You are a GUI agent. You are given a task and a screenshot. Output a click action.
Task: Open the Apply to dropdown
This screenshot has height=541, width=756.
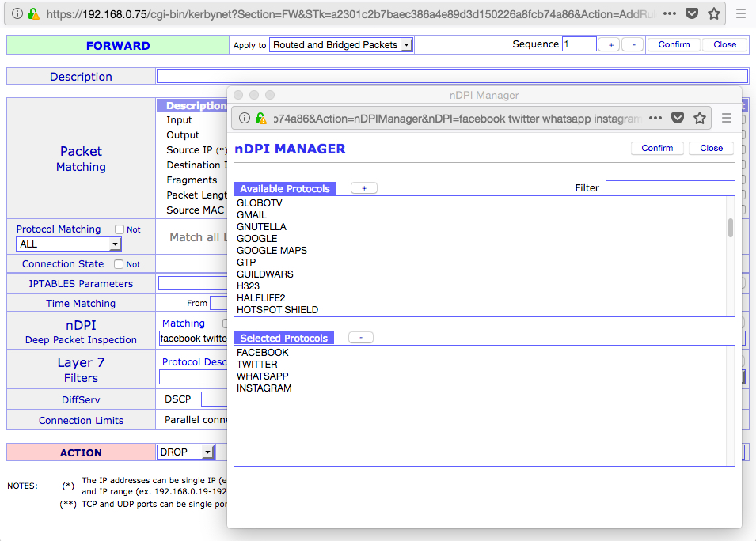coord(341,45)
